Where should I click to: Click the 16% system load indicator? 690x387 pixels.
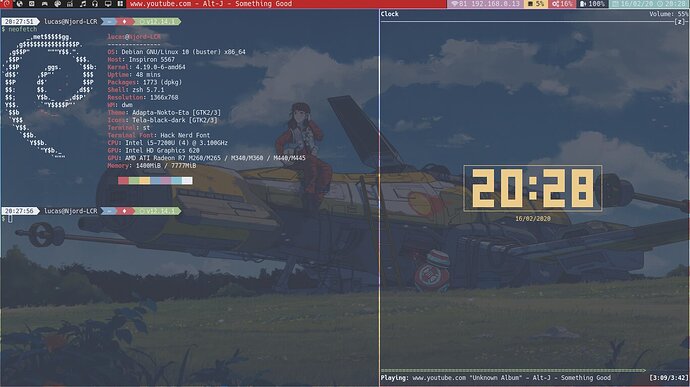tap(562, 4)
